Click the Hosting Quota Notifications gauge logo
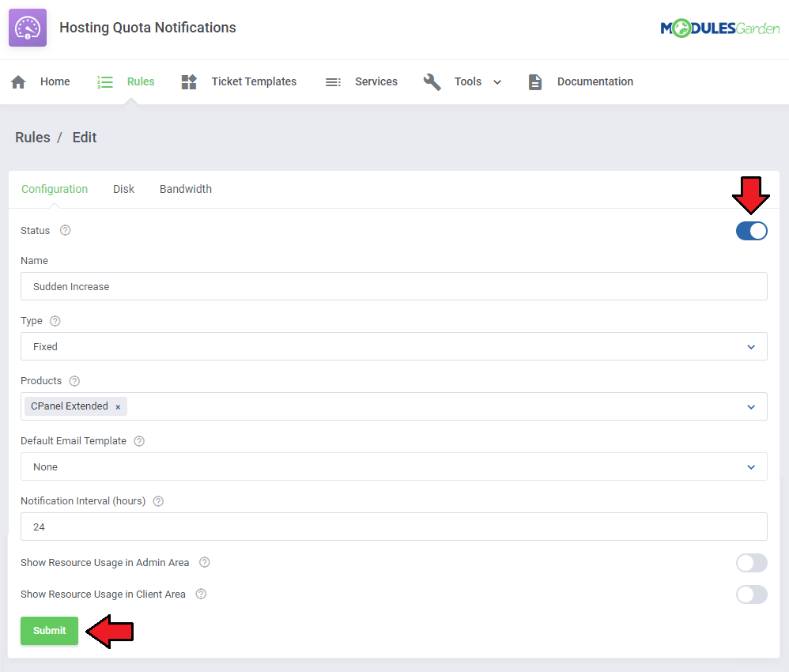The width and height of the screenshot is (789, 672). pyautogui.click(x=28, y=28)
